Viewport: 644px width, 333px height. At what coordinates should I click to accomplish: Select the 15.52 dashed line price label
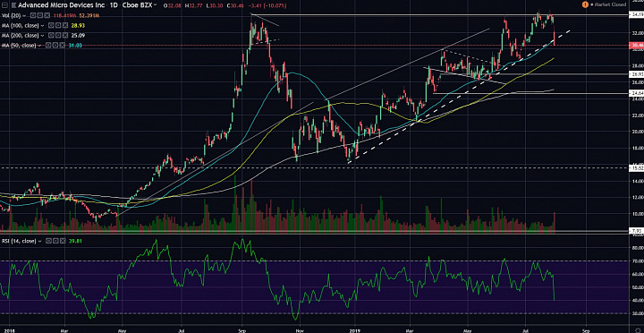click(x=636, y=167)
